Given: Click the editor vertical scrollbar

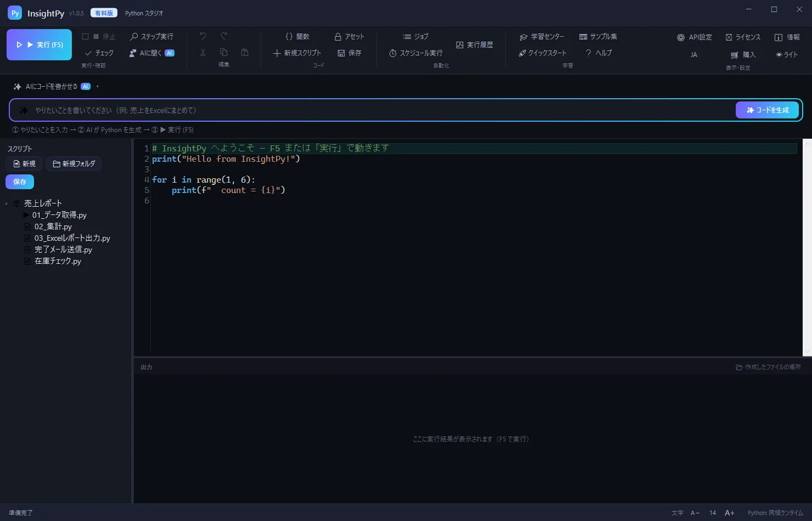Looking at the screenshot, I should [x=807, y=247].
